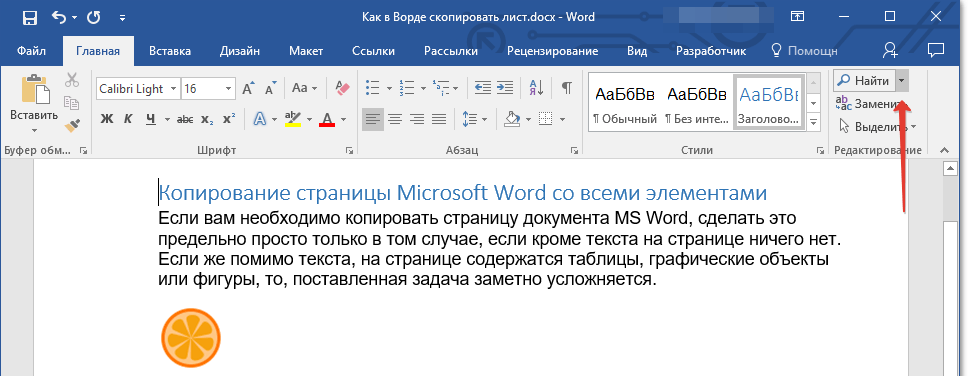Redo the last action
This screenshot has width=970, height=376.
click(94, 17)
